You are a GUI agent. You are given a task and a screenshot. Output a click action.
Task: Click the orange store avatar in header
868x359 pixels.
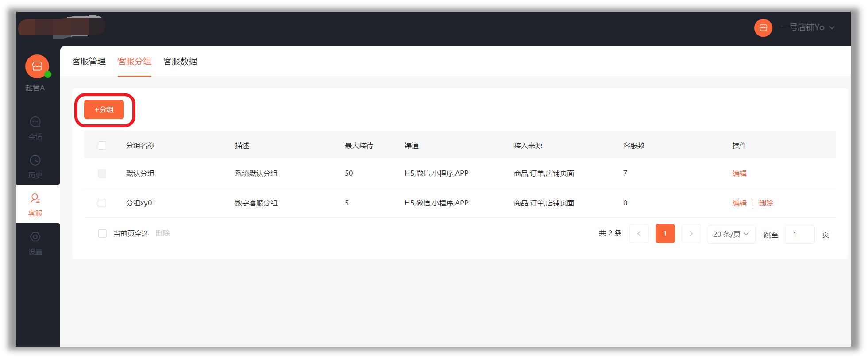click(x=763, y=28)
